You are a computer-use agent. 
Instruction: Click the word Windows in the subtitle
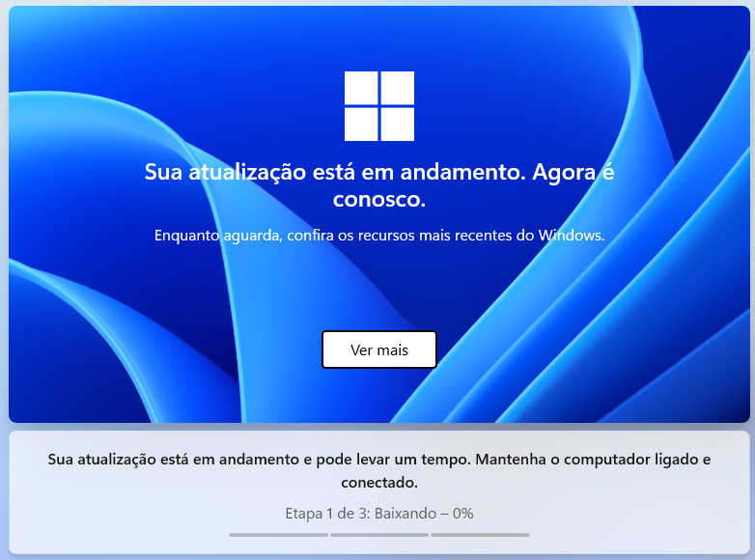click(x=570, y=236)
